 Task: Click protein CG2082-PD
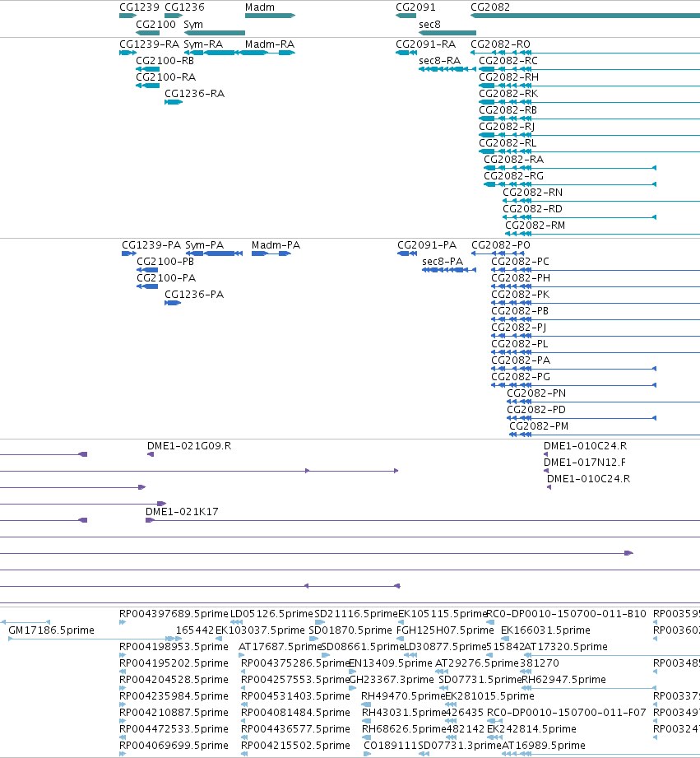coord(536,410)
